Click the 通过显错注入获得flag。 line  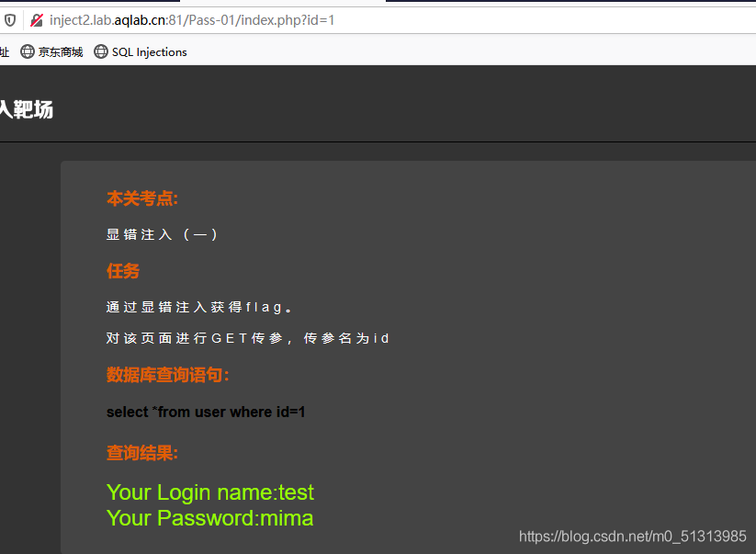199,307
